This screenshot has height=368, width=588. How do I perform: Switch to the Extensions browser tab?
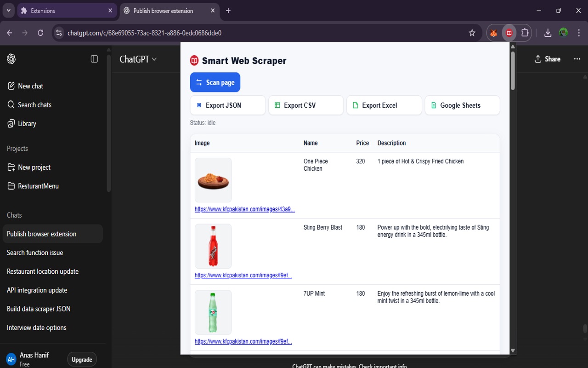[x=66, y=11]
